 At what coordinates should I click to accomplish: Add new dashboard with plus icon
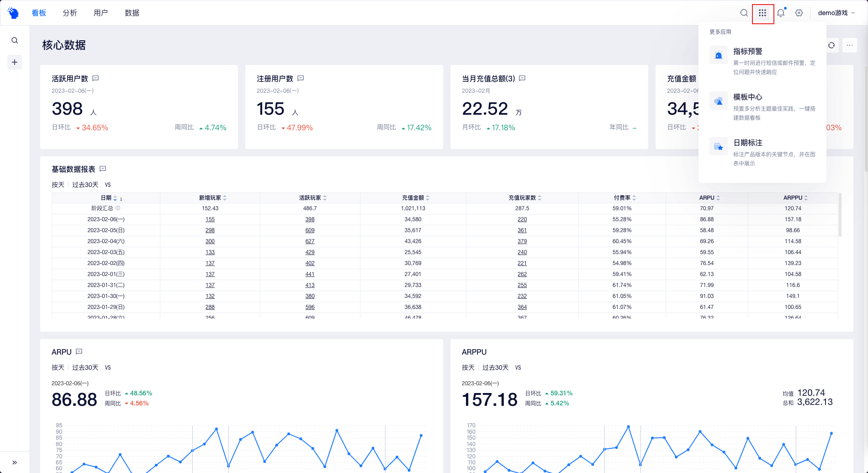[15, 62]
